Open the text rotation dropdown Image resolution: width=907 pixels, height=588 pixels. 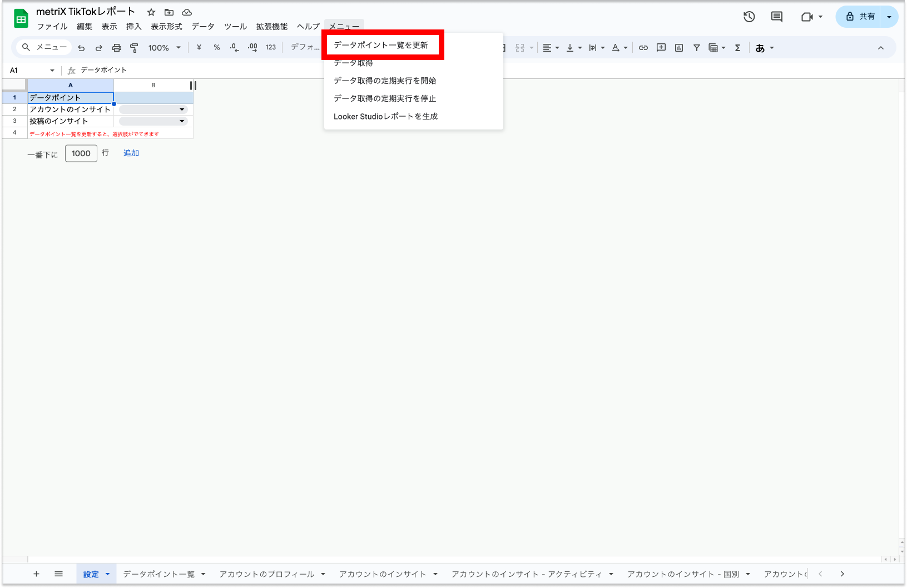[x=619, y=48]
